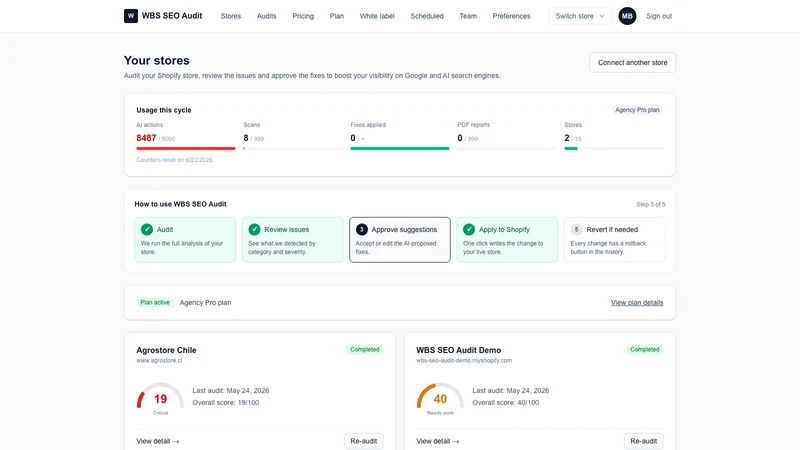Click the 8487 AI actions count
Screen dimensions: 800x450
click(x=146, y=138)
